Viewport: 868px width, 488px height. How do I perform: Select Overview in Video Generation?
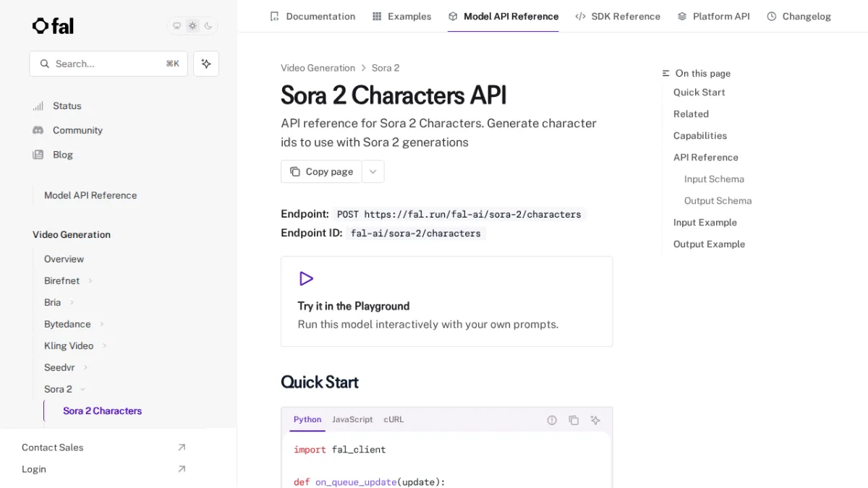(x=64, y=259)
